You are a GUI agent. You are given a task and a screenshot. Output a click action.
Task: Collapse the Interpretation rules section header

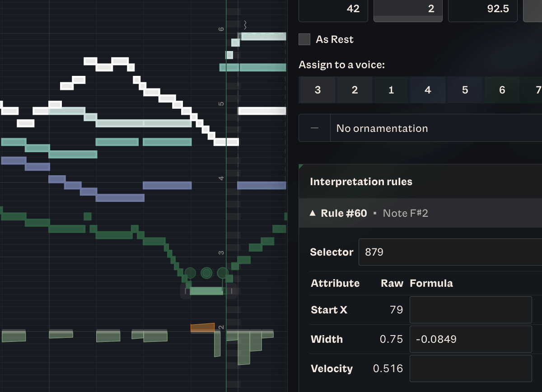[361, 182]
